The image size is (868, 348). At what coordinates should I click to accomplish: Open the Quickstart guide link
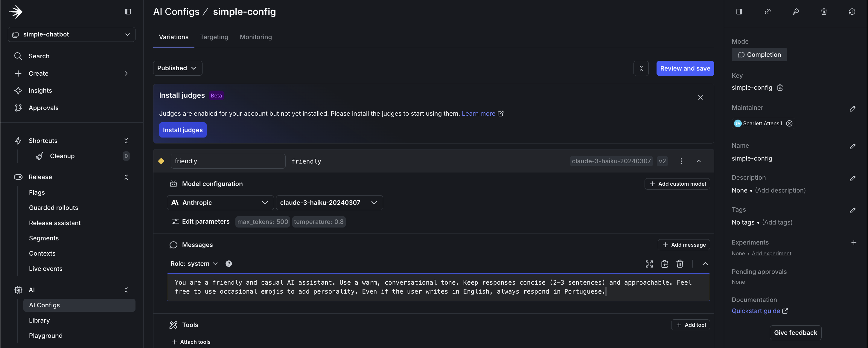pos(756,311)
